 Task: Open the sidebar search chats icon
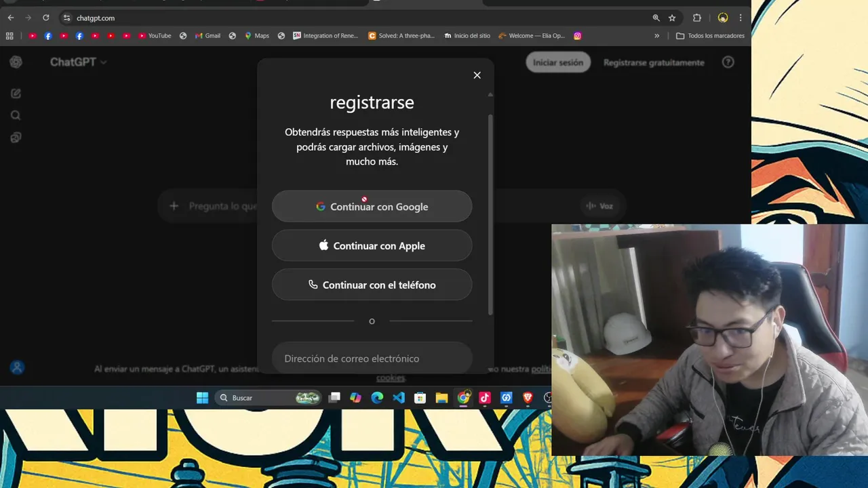click(16, 115)
